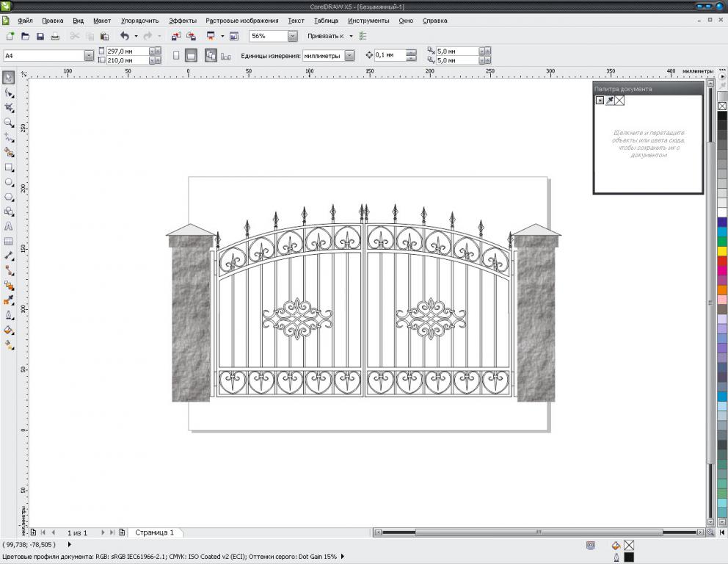The width and height of the screenshot is (728, 564).
Task: Select the Text tool
Action: pyautogui.click(x=9, y=226)
